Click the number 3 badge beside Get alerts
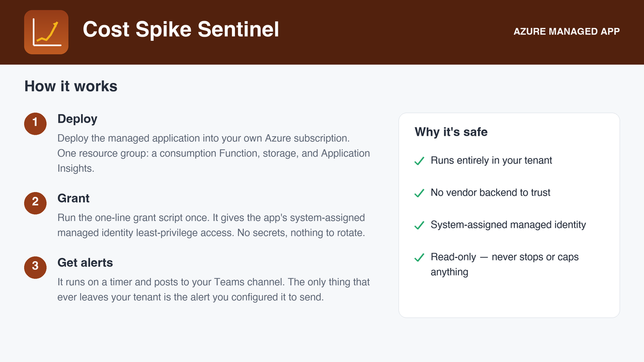This screenshot has height=362, width=644. pyautogui.click(x=35, y=267)
